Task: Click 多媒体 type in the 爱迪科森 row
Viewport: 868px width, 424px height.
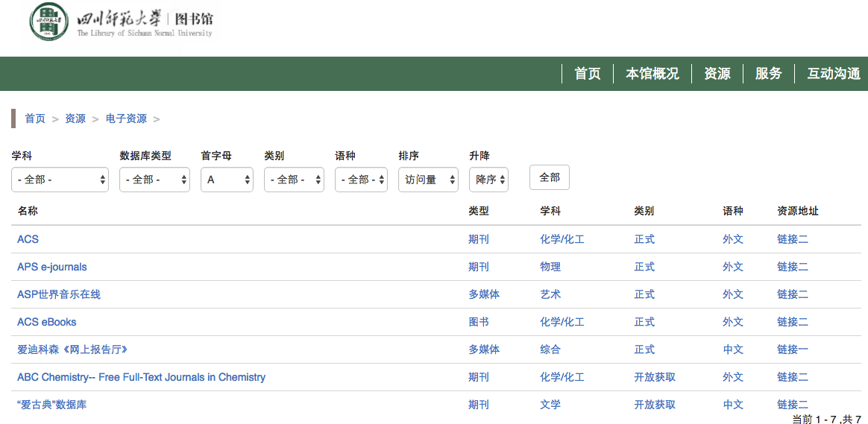Action: point(484,349)
